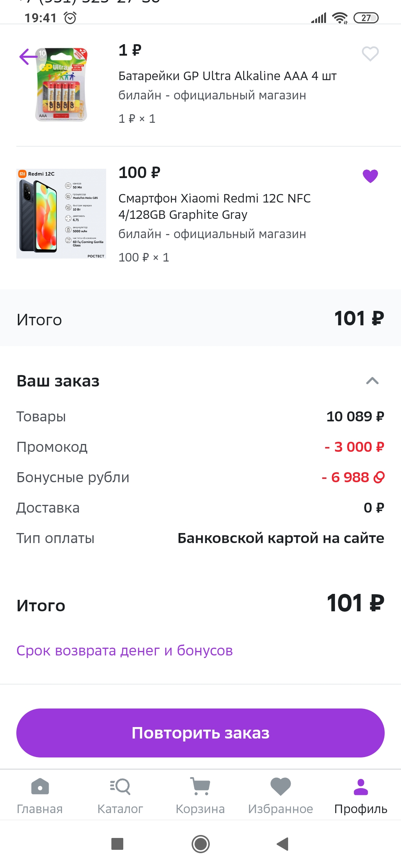Open 'Срок возврата денег и бонусов' link
This screenshot has height=868, width=401.
pyautogui.click(x=124, y=651)
